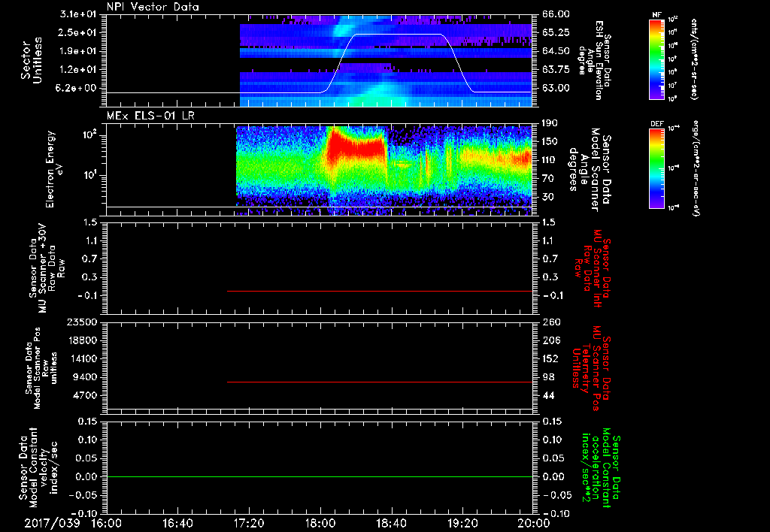The height and width of the screenshot is (532, 770).
Task: Click the 65.25 elevation tick value
Action: (x=556, y=32)
